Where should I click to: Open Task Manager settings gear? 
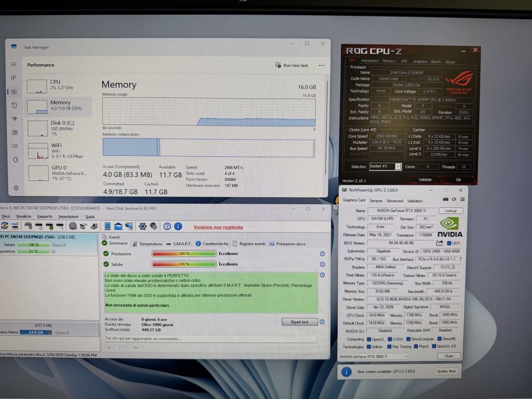(16, 188)
